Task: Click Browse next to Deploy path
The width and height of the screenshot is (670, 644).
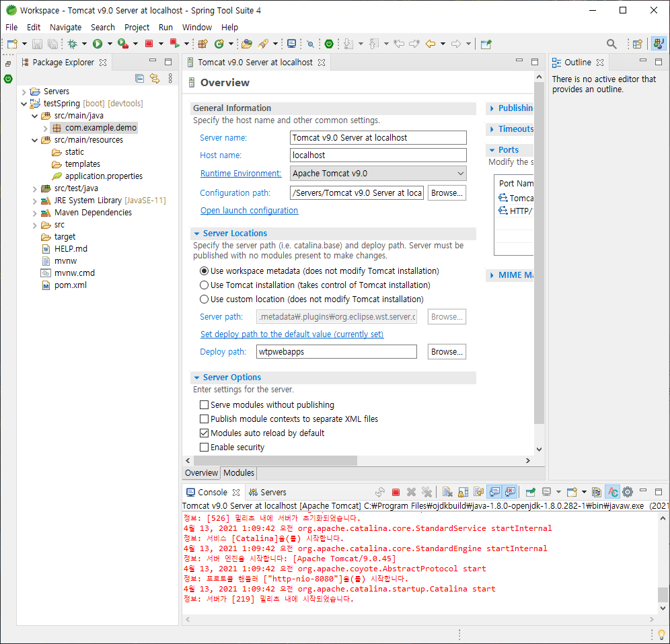Action: coord(447,352)
